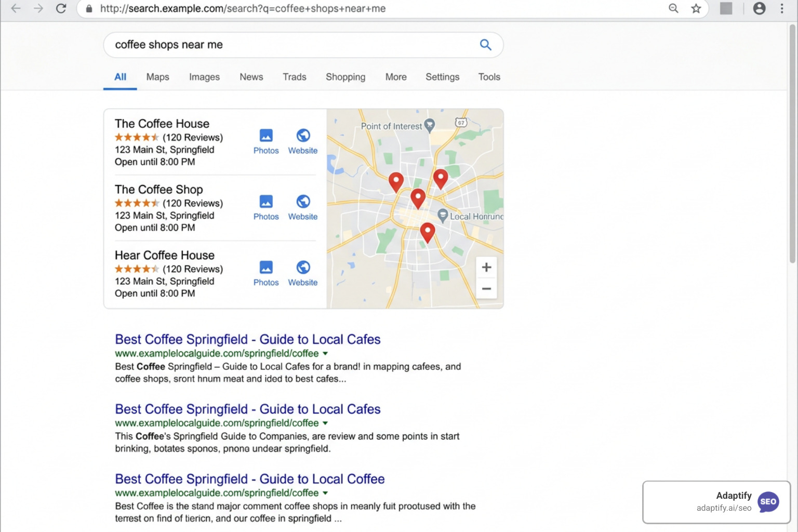Open Website for The Coffee Shop
This screenshot has height=532, width=798.
point(303,208)
